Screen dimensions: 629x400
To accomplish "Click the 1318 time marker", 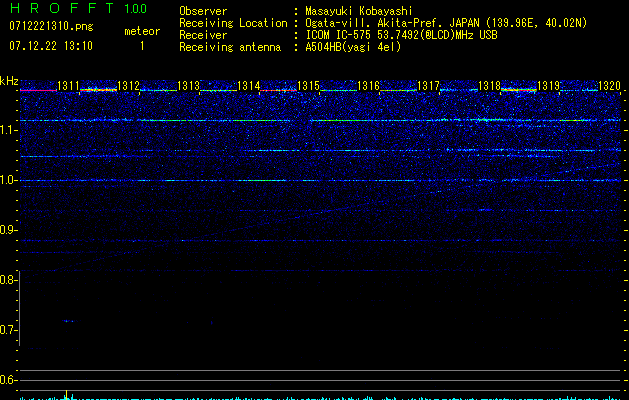I will point(489,87).
